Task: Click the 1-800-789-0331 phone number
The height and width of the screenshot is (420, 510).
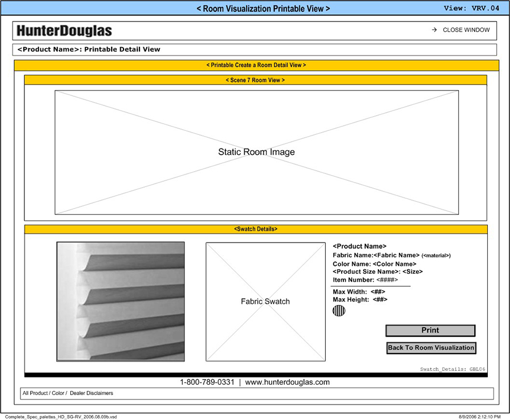Action: [207, 382]
